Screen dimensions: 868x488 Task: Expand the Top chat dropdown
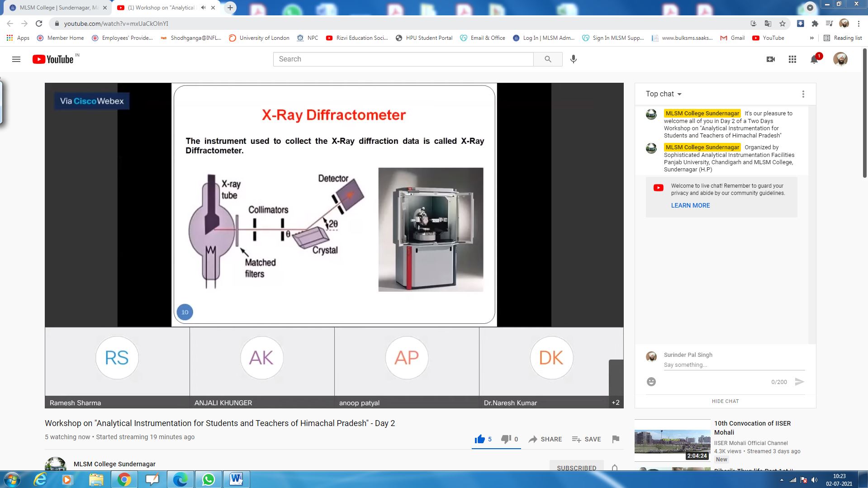(664, 94)
